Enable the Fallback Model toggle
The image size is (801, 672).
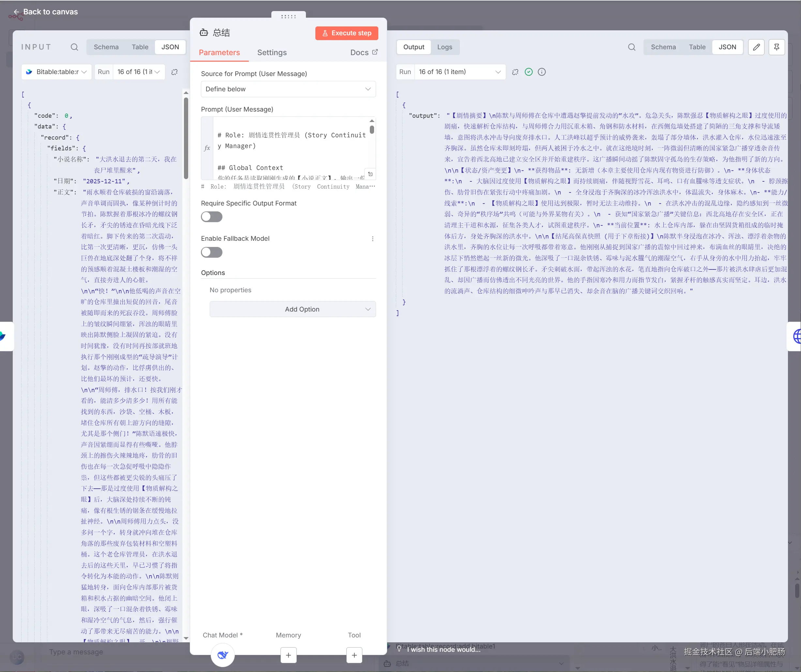coord(212,252)
